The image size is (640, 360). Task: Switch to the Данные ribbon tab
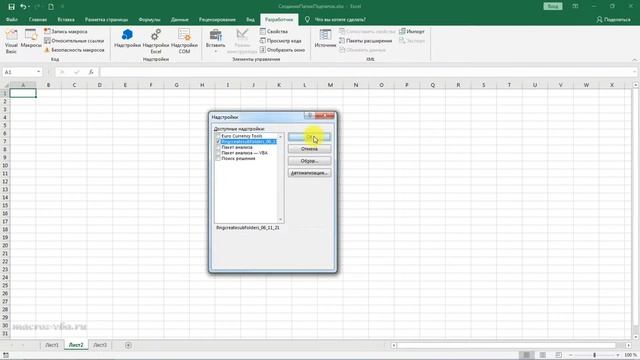click(x=180, y=20)
